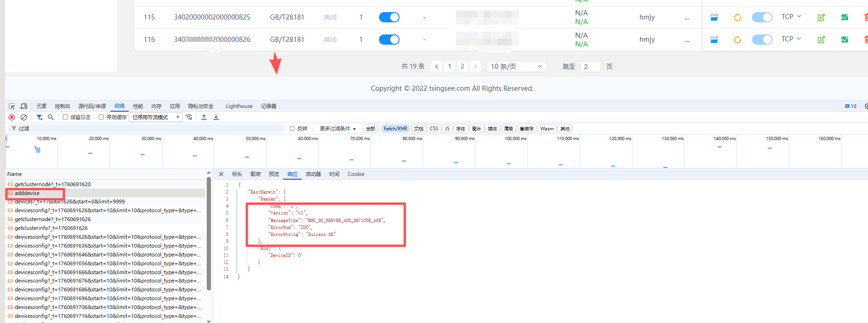This screenshot has height=323, width=868.
Task: Filter requests by JS
Action: (447, 128)
